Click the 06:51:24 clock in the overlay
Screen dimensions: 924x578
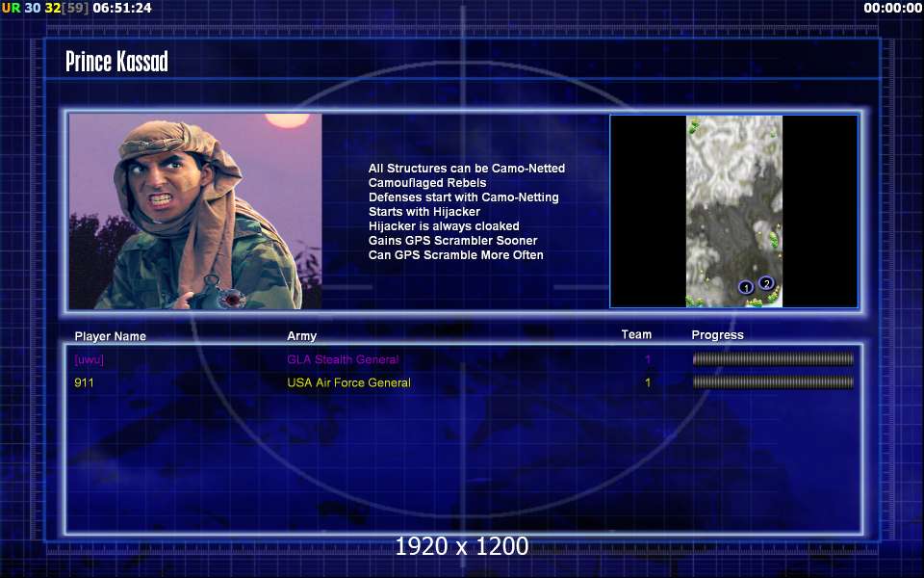[x=123, y=8]
